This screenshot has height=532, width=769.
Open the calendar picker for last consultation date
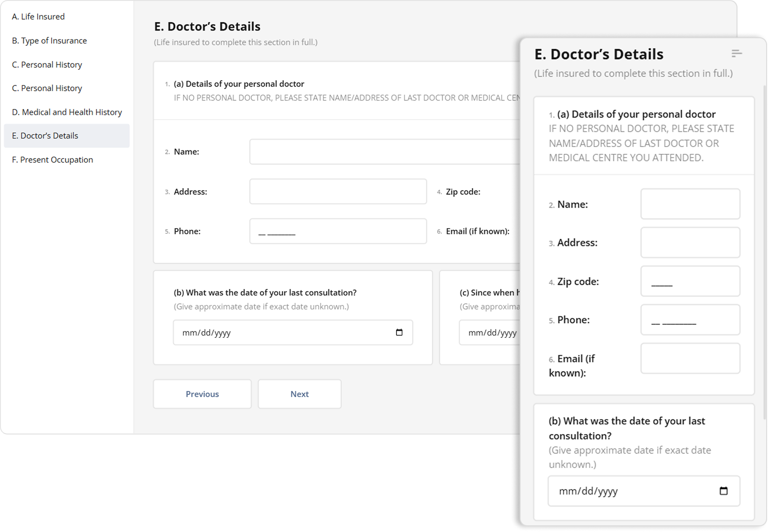[399, 332]
